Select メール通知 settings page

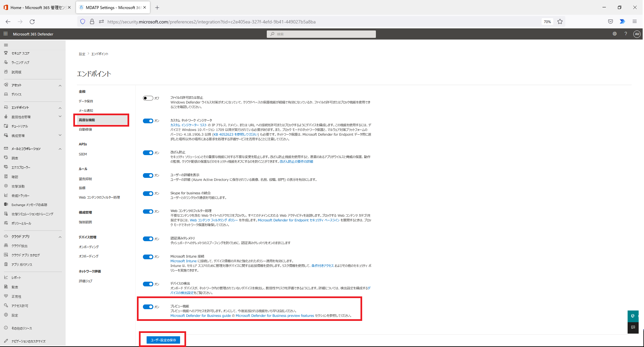86,111
